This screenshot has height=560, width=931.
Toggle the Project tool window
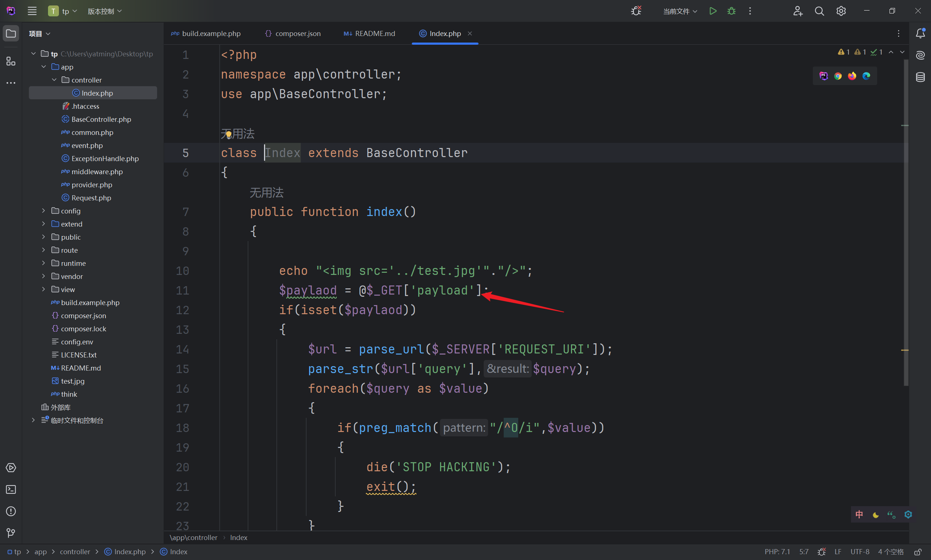[11, 33]
